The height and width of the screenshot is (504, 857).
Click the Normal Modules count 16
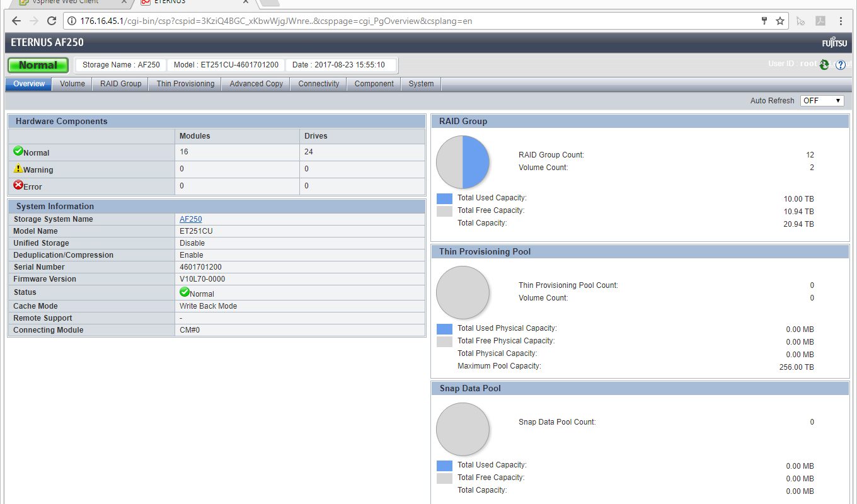pos(183,152)
